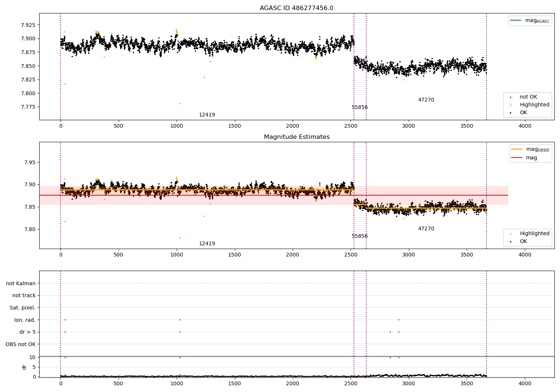Click the "not Kalman" axis label
This screenshot has width=560, height=392.
pyautogui.click(x=21, y=283)
